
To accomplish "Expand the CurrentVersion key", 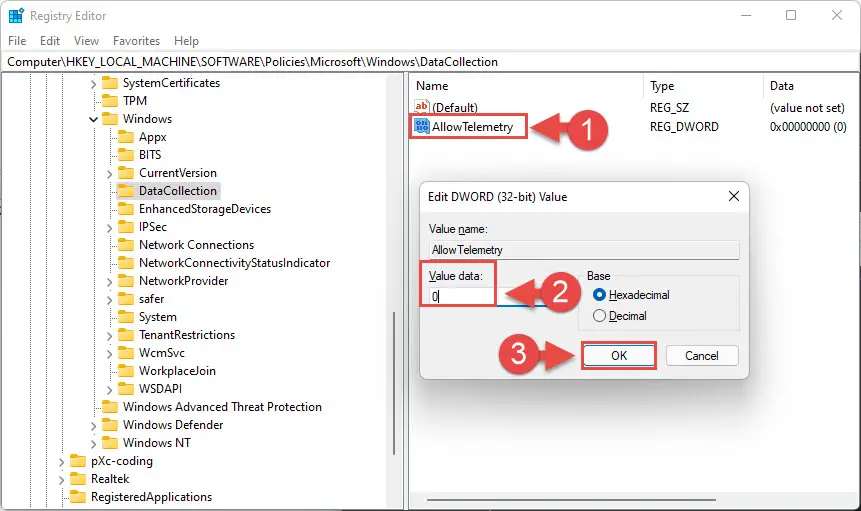I will [109, 174].
